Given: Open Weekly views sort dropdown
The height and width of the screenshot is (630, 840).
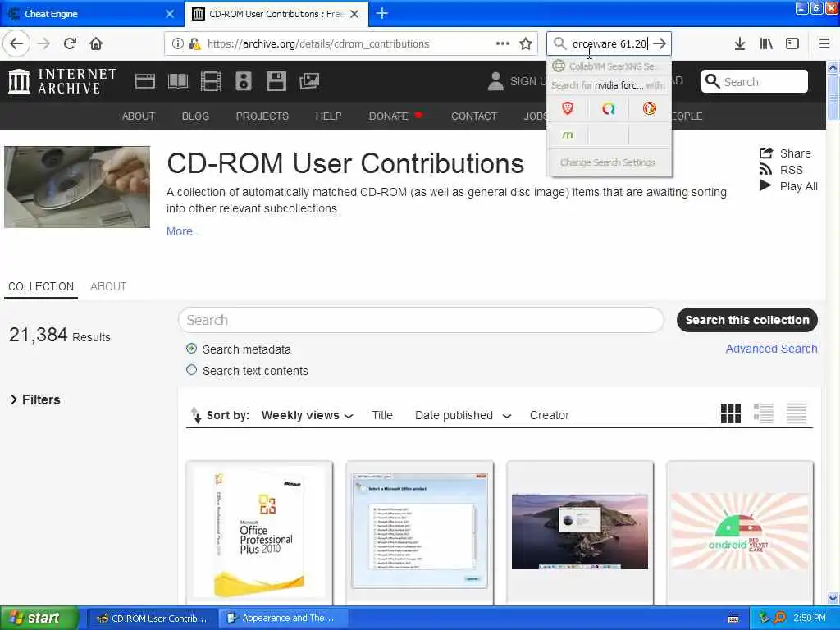Looking at the screenshot, I should (x=307, y=415).
